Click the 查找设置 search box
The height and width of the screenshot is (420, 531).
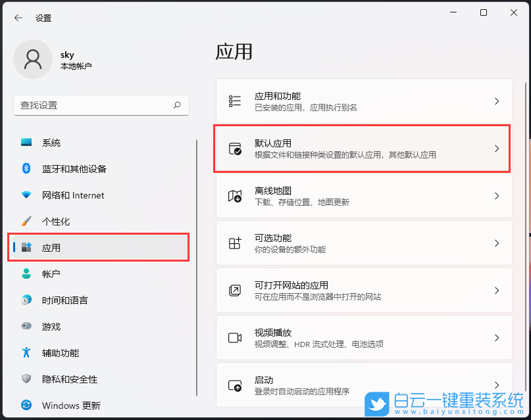[x=99, y=105]
